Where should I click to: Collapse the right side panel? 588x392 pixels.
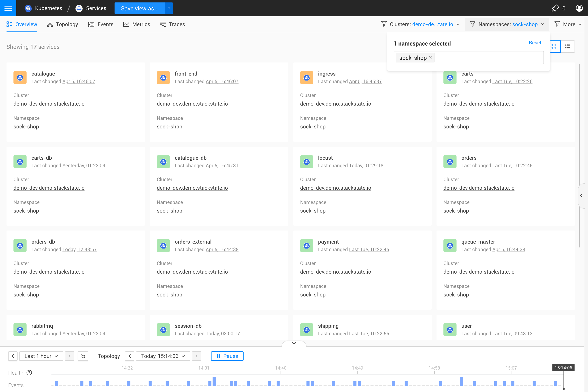(x=582, y=196)
